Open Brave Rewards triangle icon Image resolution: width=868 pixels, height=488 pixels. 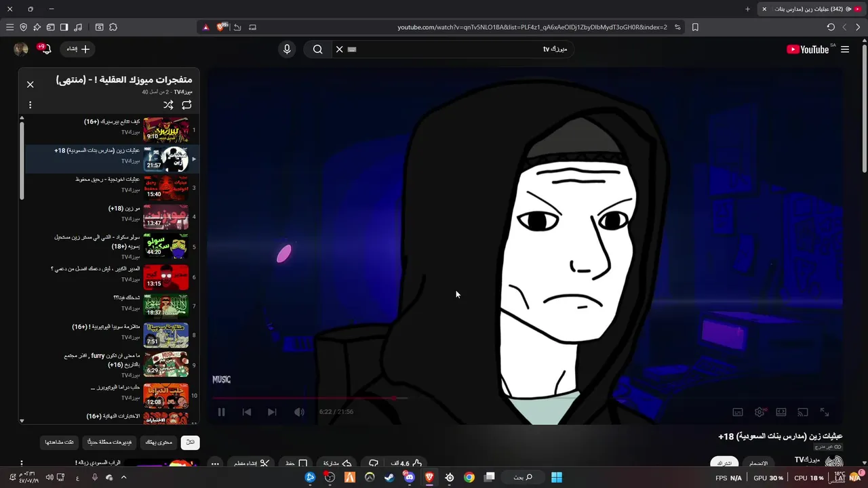[206, 27]
